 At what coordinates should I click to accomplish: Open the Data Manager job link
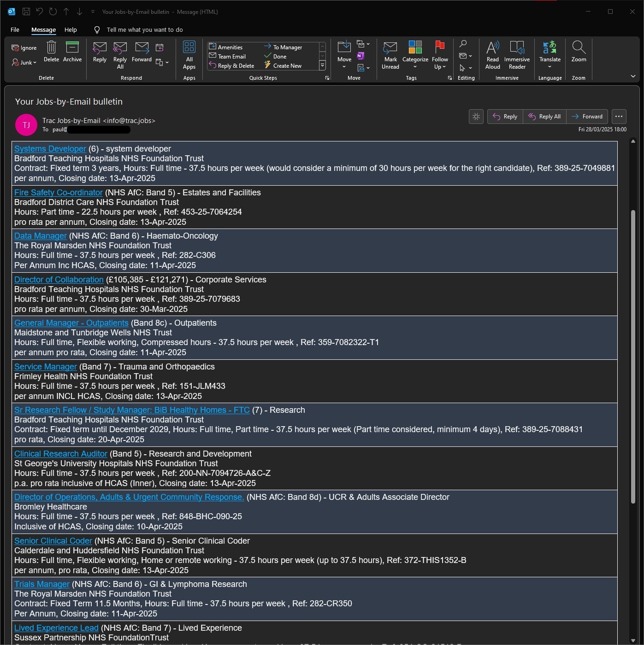pos(41,236)
